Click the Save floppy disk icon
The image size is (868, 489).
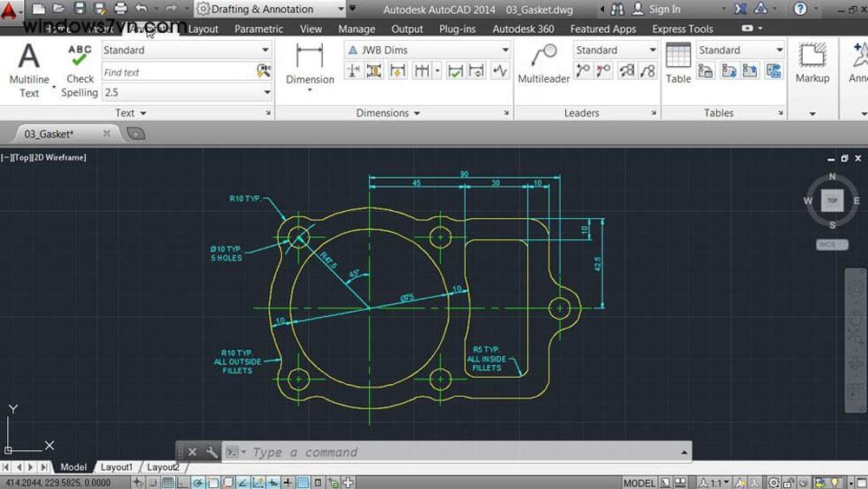[x=79, y=9]
